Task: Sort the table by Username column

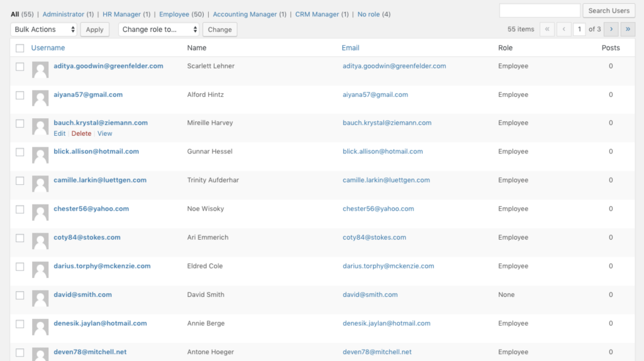Action: click(48, 48)
